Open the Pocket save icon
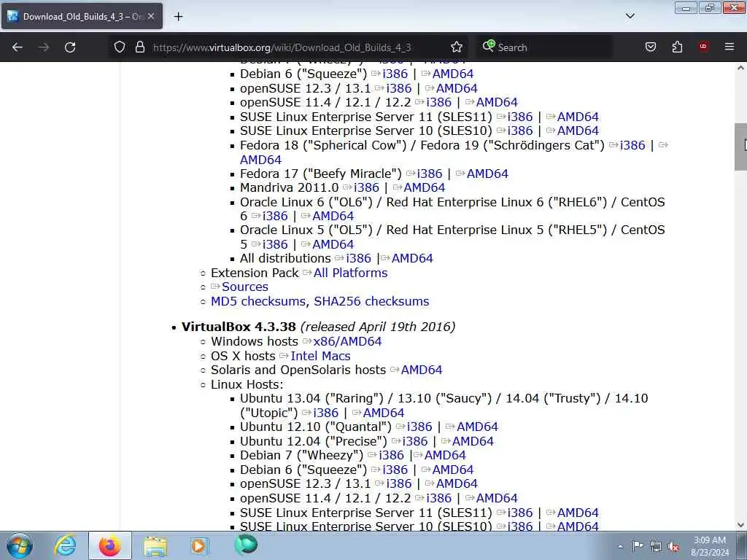 [650, 47]
